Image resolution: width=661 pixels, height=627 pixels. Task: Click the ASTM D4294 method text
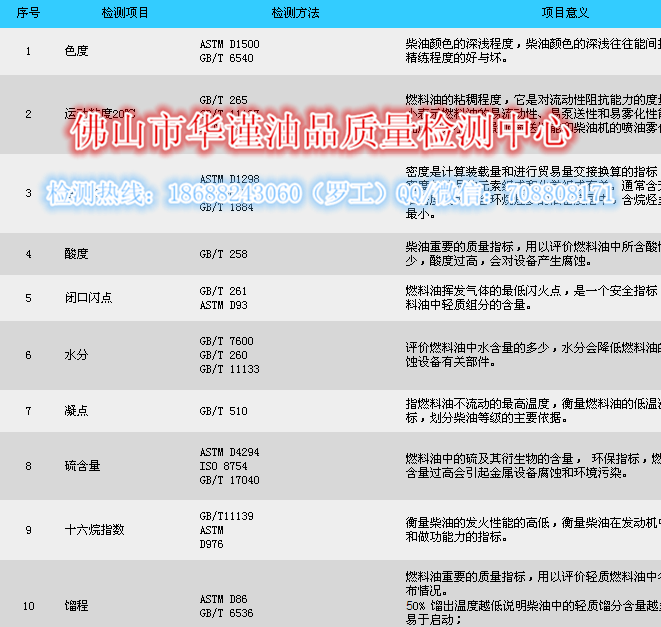pyautogui.click(x=229, y=452)
